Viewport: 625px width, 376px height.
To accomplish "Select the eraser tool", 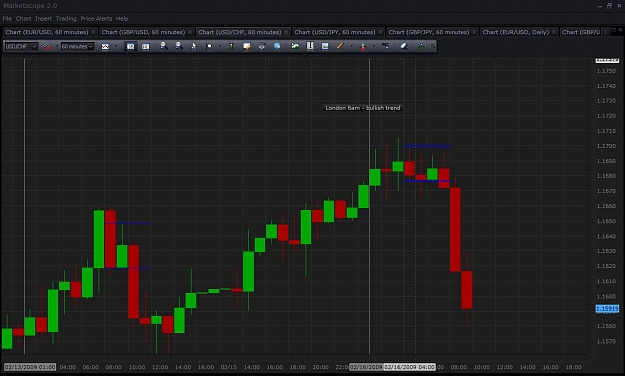I will (x=403, y=46).
